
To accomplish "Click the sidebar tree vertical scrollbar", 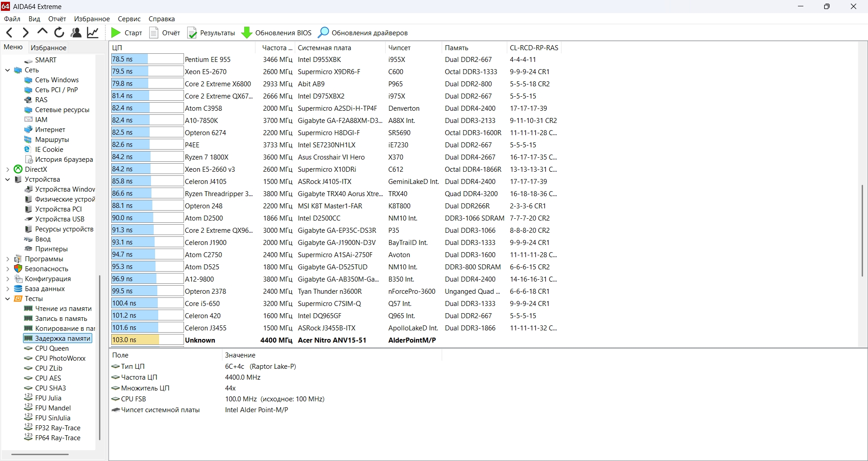I will pos(99,357).
